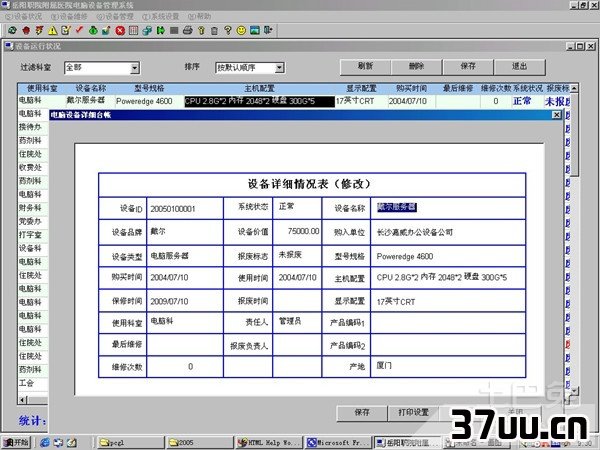Click the 产地 field showing 厦门
This screenshot has height=450, width=600.
pyautogui.click(x=448, y=366)
